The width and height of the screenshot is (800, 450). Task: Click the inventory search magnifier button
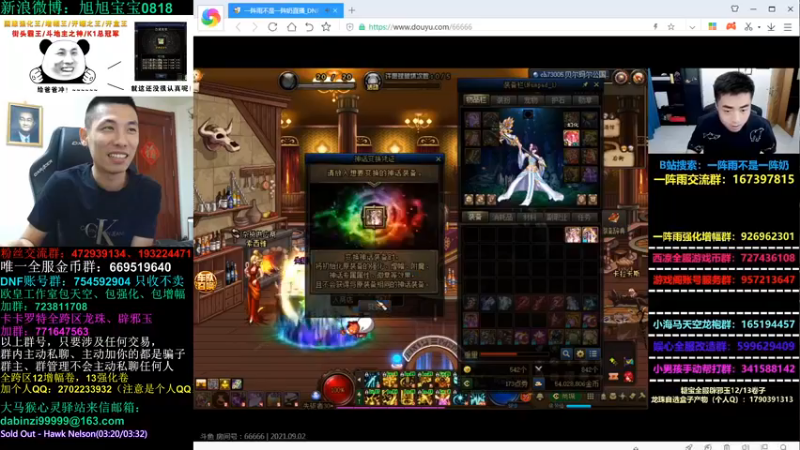(x=566, y=354)
